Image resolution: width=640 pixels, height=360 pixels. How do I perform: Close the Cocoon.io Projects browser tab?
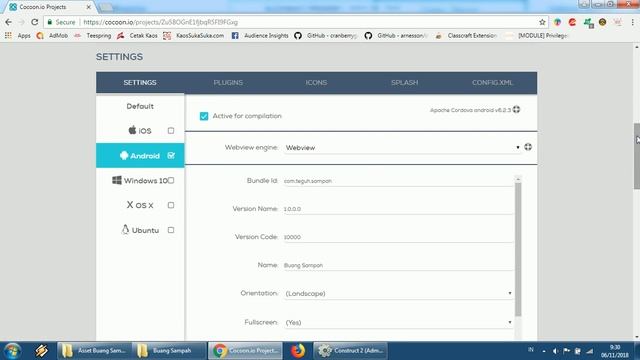pos(89,7)
